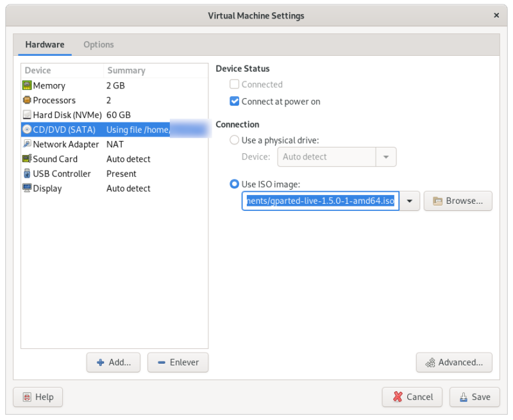Viewport: 513px width, 420px height.
Task: Select the Processors row label
Action: (x=55, y=100)
